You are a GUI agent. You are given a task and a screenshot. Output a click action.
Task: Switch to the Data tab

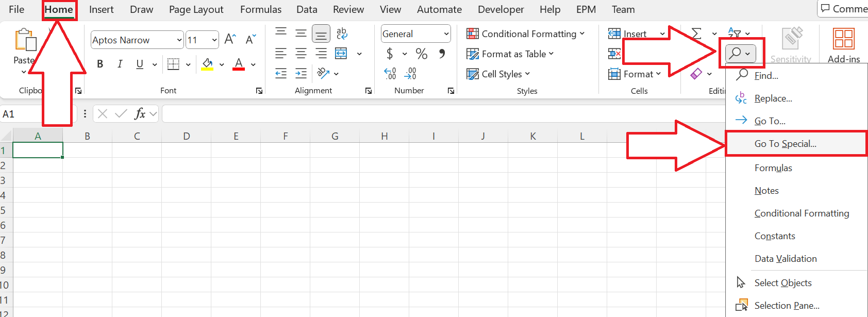[307, 9]
